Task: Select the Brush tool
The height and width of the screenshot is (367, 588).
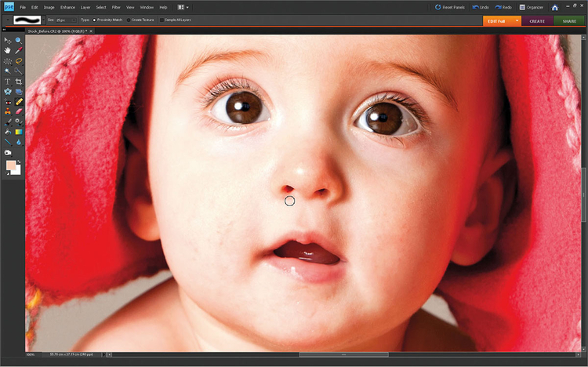Action: click(8, 122)
